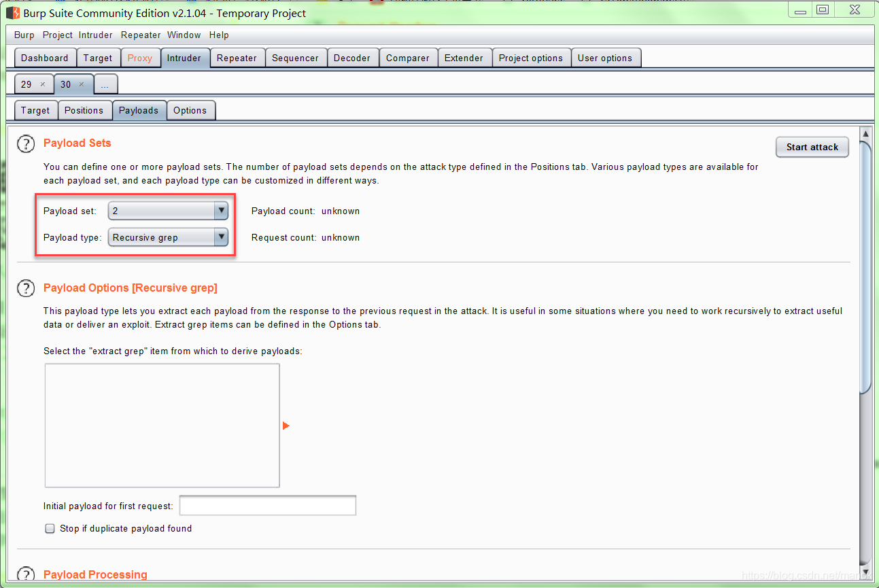879x588 pixels.
Task: Open the Window menu
Action: tap(184, 35)
